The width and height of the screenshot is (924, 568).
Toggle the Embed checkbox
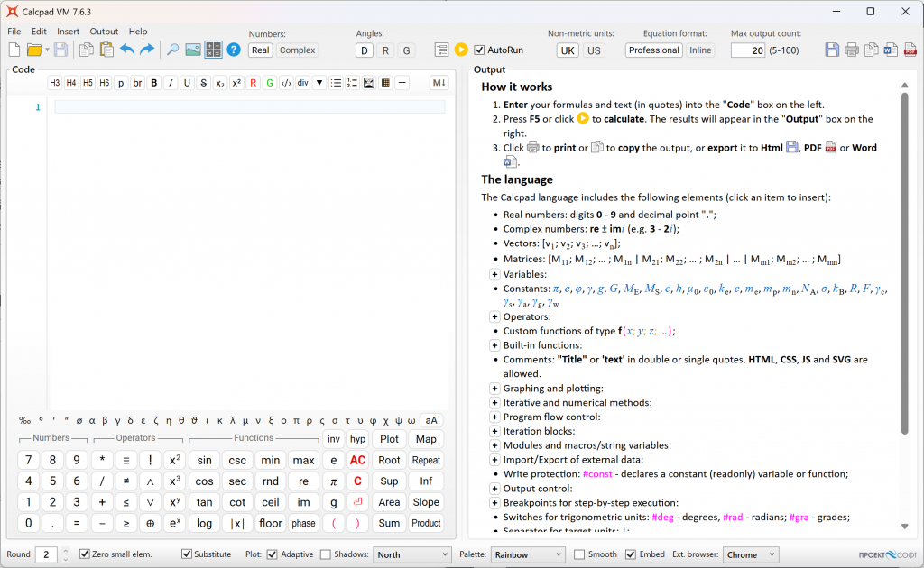pos(631,554)
